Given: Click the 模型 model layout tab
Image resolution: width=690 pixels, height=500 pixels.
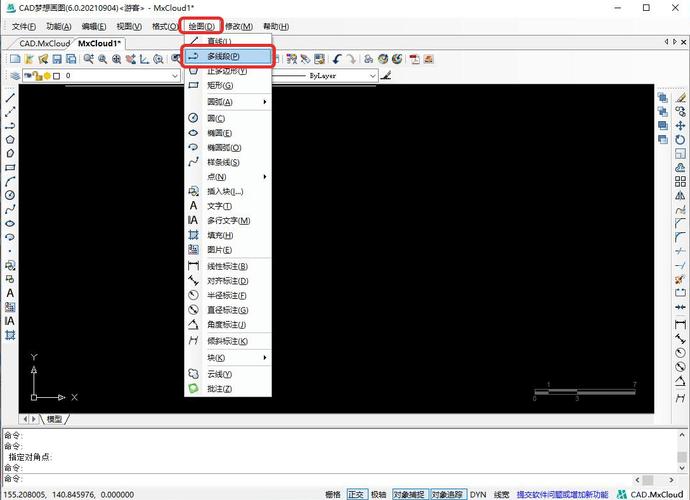Looking at the screenshot, I should tap(55, 419).
